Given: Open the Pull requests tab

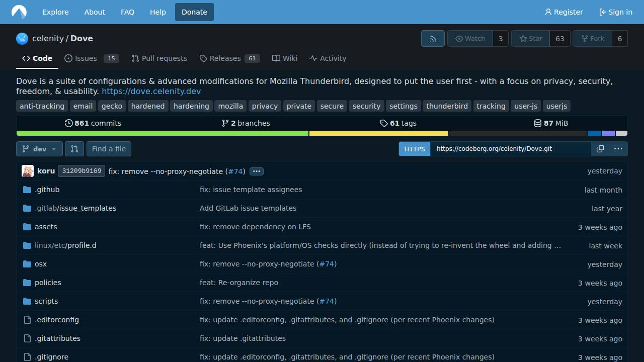Looking at the screenshot, I should pyautogui.click(x=159, y=58).
